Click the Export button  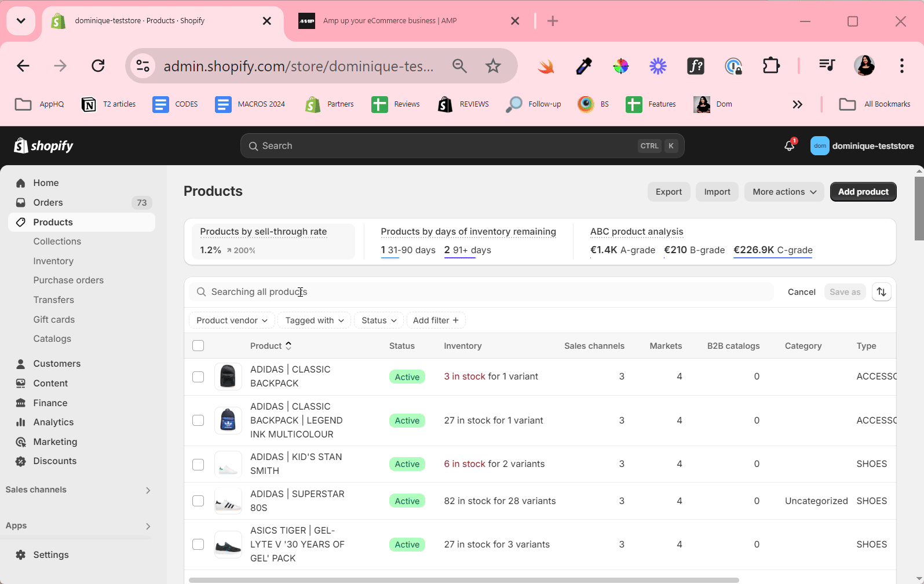click(669, 192)
